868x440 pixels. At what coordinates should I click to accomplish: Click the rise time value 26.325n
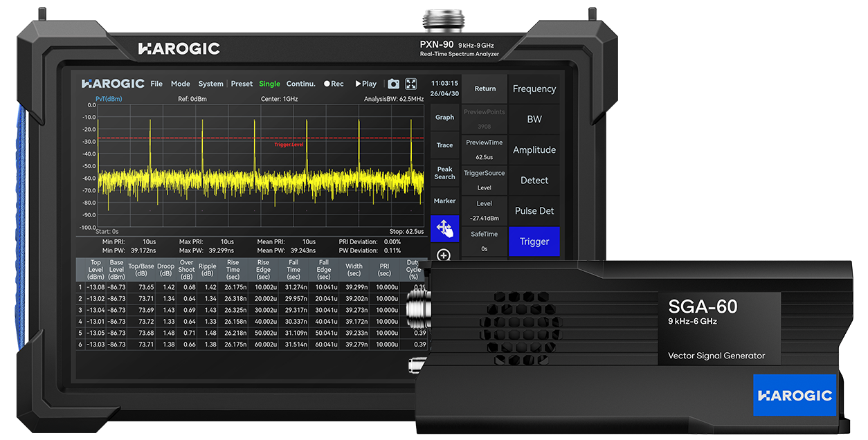[x=235, y=310]
